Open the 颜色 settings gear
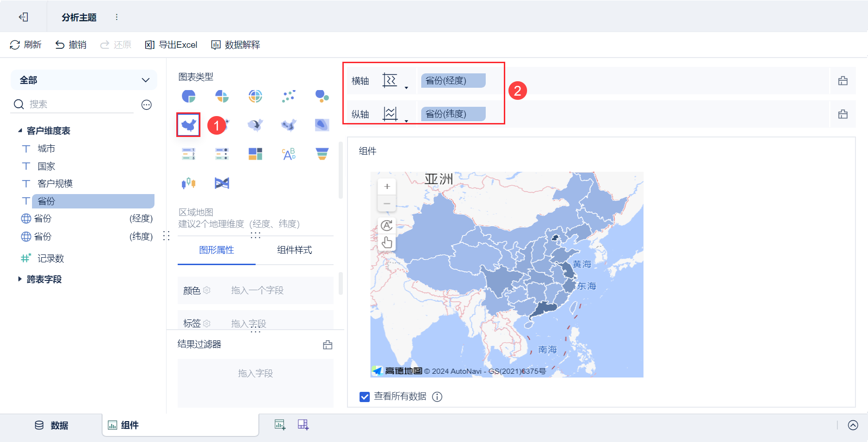 point(207,290)
